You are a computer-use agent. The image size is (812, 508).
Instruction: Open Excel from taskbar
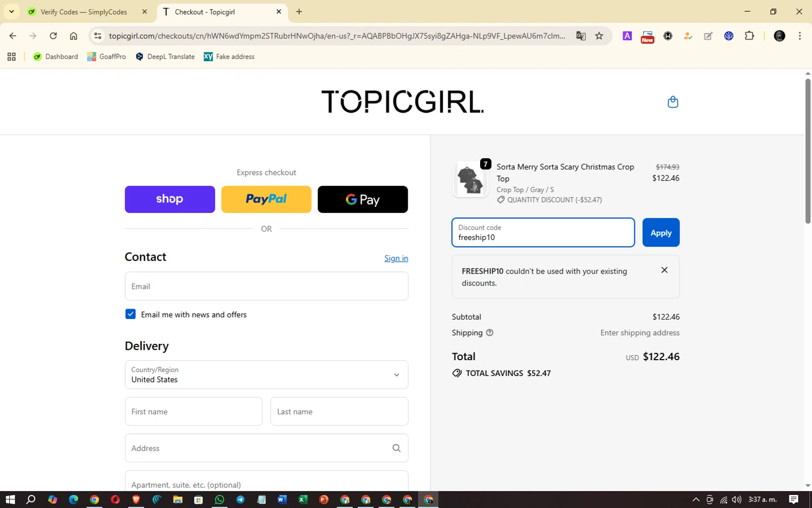click(303, 499)
